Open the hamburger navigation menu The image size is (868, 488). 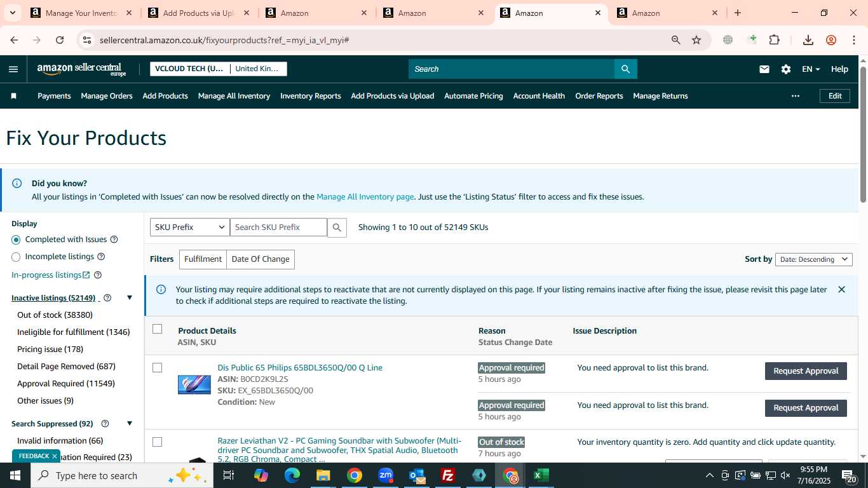pyautogui.click(x=13, y=69)
